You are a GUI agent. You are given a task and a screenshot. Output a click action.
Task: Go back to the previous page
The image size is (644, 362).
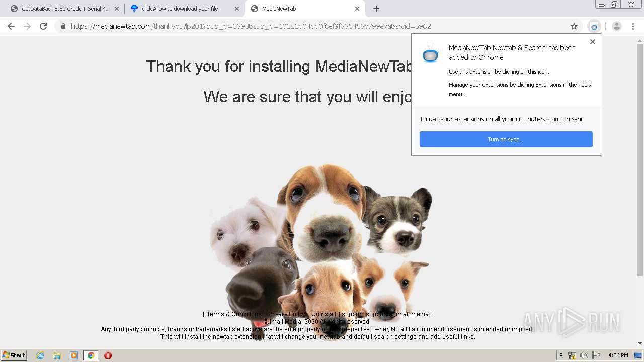click(x=11, y=26)
